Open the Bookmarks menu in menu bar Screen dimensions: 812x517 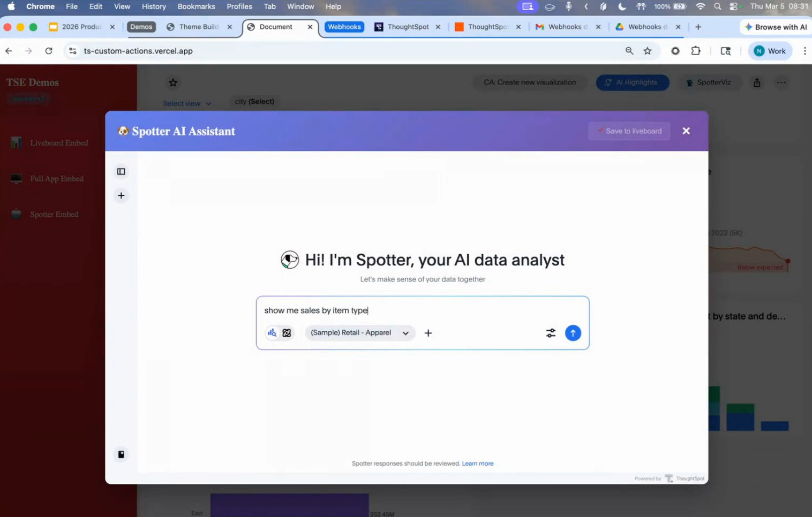(x=196, y=6)
